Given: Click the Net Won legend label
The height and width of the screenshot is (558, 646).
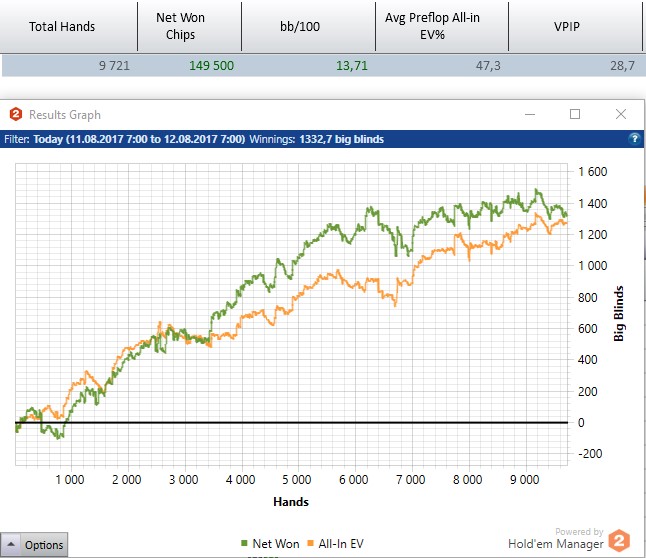Looking at the screenshot, I should [x=276, y=544].
